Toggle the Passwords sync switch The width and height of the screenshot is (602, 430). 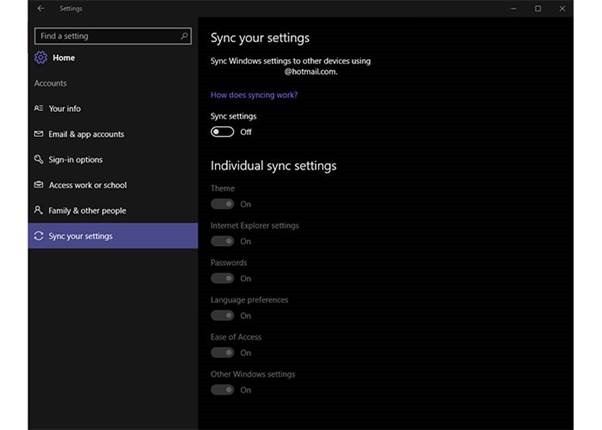222,278
